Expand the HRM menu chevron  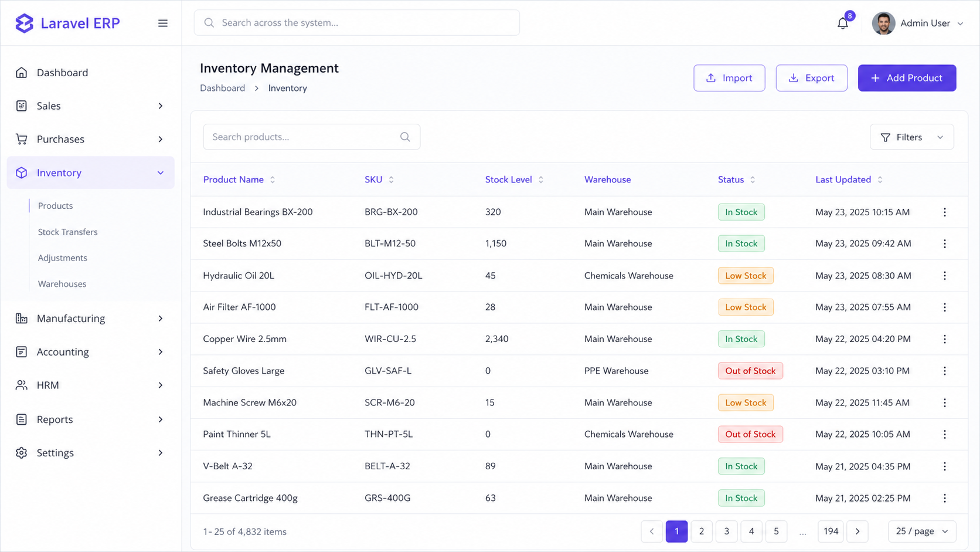(x=161, y=385)
